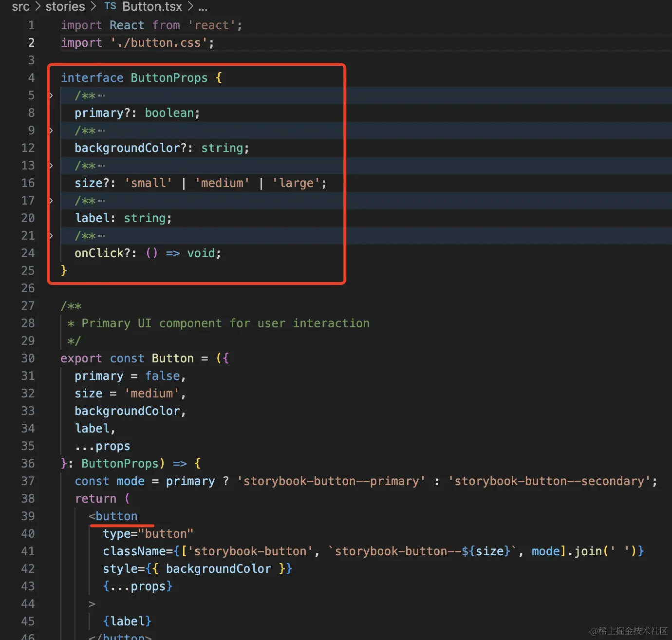Click the TS file type icon
Viewport: 672px width, 640px height.
point(111,6)
